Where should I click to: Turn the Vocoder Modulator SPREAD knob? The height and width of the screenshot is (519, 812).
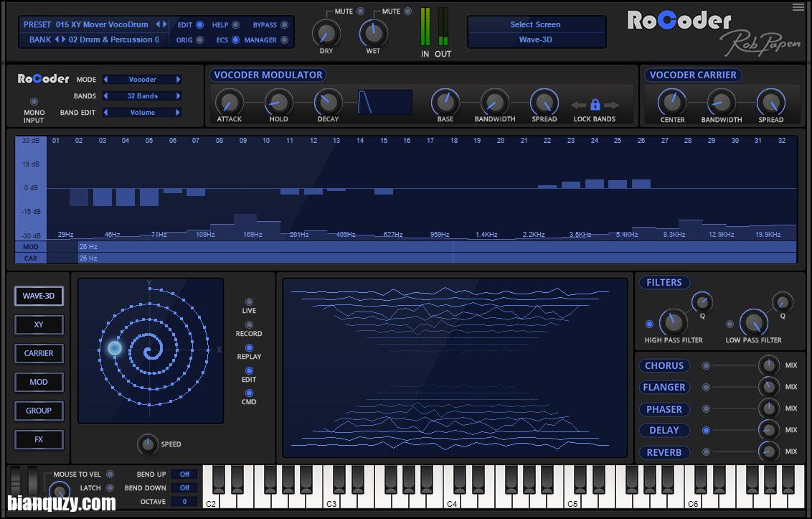(544, 102)
